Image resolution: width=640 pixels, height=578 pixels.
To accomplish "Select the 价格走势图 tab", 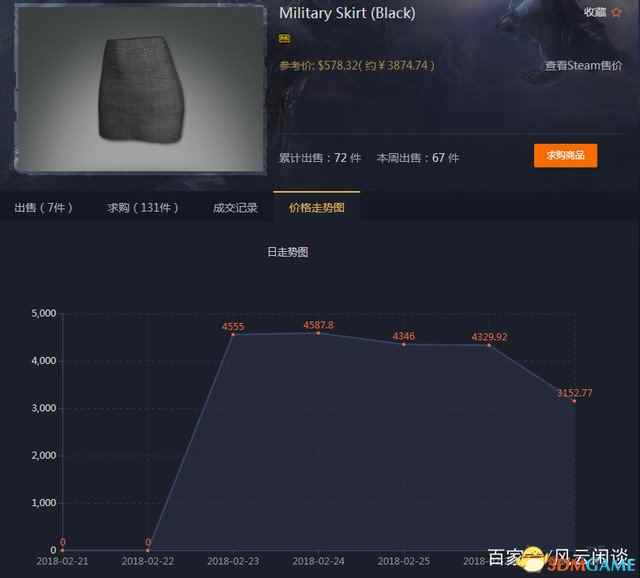I will [316, 208].
